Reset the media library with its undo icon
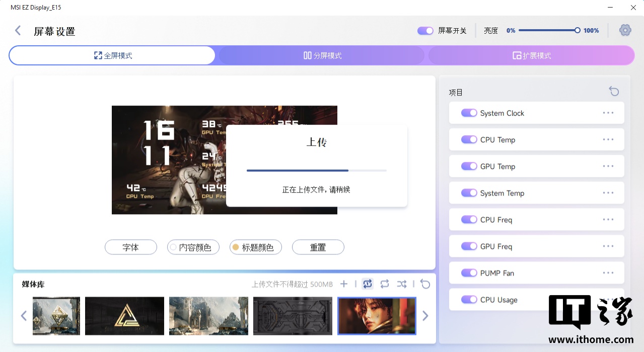The width and height of the screenshot is (644, 352). click(x=425, y=284)
